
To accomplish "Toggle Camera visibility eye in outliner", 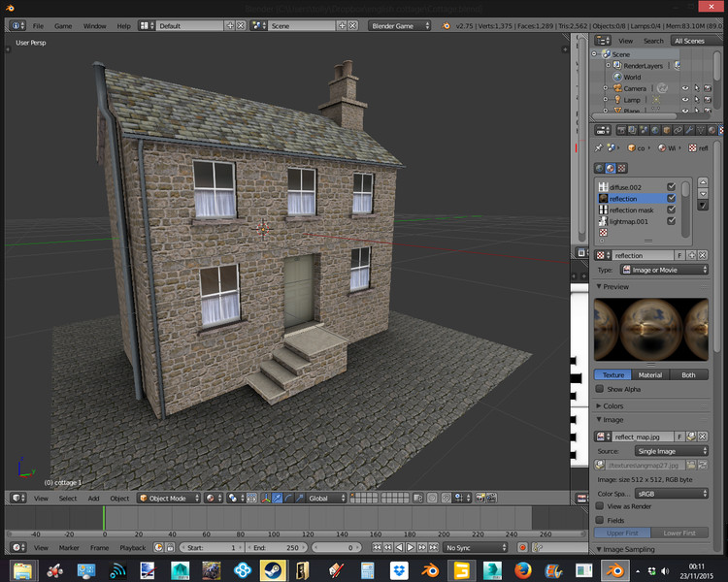I will [x=684, y=88].
